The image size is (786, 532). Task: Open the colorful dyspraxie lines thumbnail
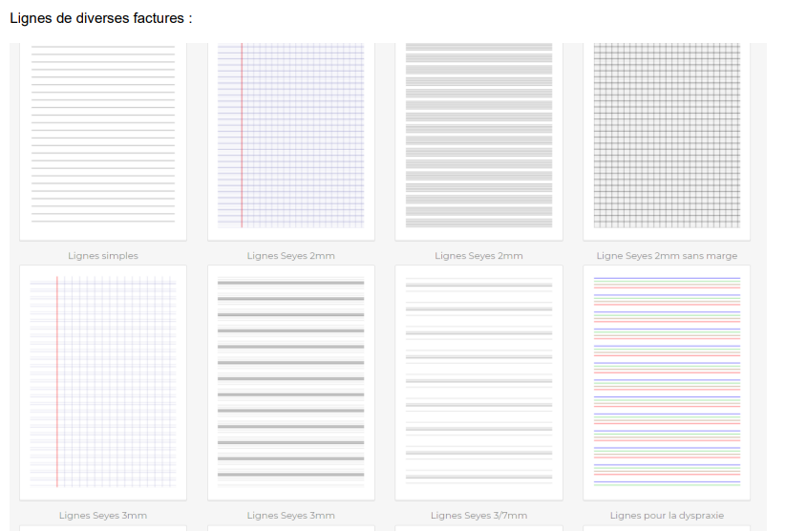tap(667, 382)
